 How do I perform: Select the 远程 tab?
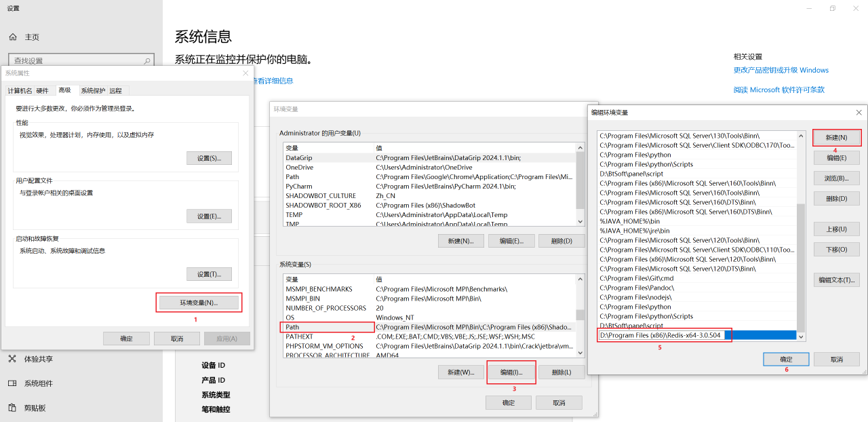[x=116, y=91]
